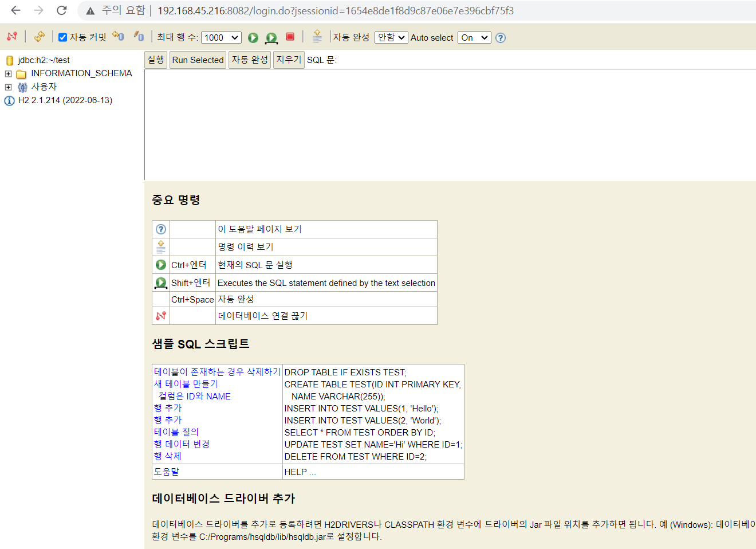756x549 pixels.
Task: Click the 행 추가 link beside the 'World' insert
Action: (x=168, y=420)
